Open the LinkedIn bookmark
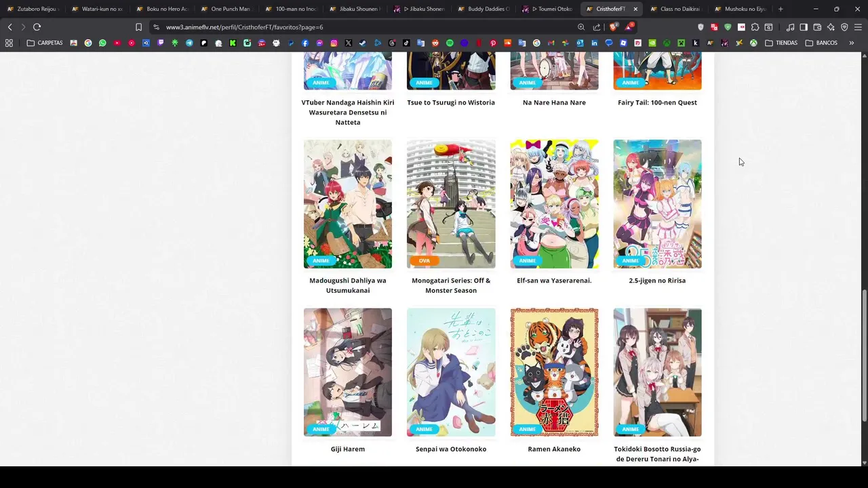Viewport: 868px width, 488px height. click(594, 43)
